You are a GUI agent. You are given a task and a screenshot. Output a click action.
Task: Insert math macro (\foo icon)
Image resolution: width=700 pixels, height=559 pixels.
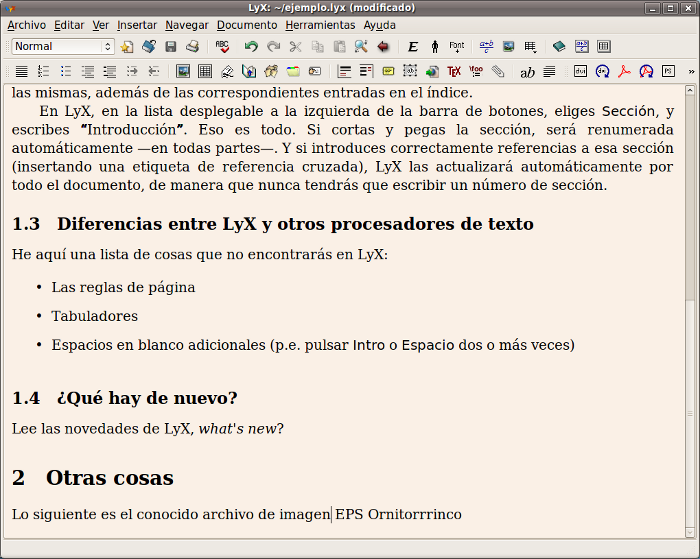[476, 71]
